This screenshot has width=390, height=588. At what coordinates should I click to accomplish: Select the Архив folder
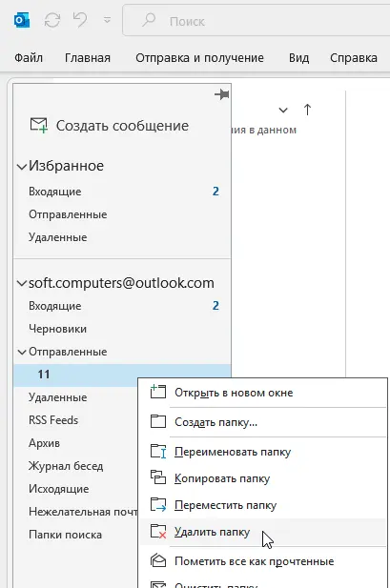44,443
